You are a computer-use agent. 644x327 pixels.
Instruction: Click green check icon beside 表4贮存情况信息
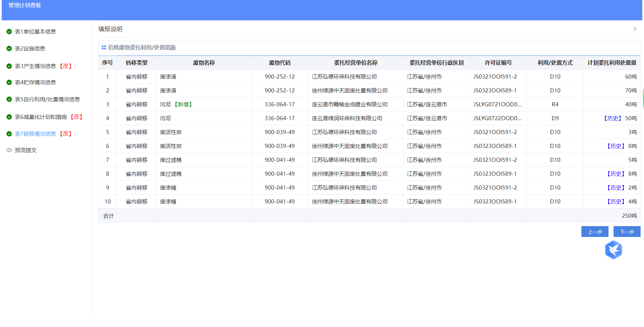[9, 82]
